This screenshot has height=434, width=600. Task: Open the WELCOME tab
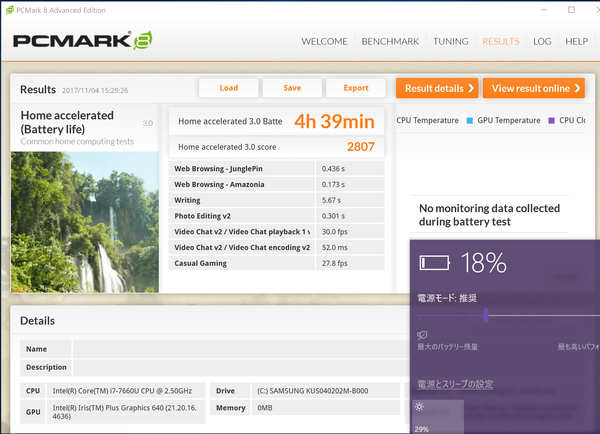pos(324,41)
